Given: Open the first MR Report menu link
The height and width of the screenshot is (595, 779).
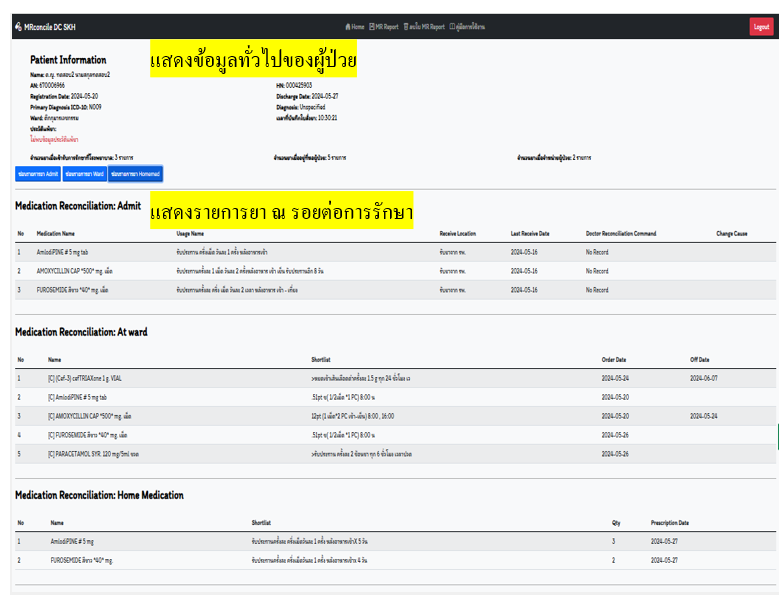Looking at the screenshot, I should (x=387, y=26).
